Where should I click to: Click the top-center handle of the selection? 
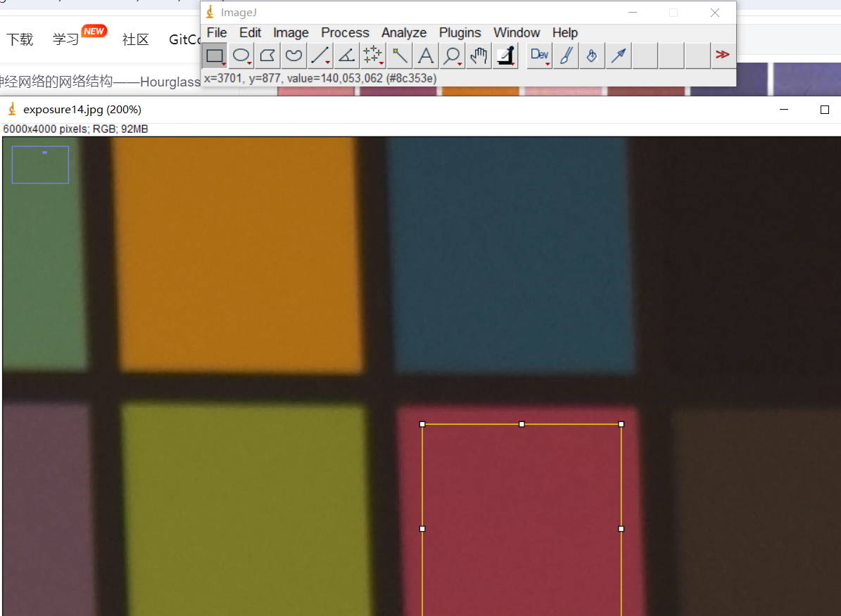(x=521, y=424)
